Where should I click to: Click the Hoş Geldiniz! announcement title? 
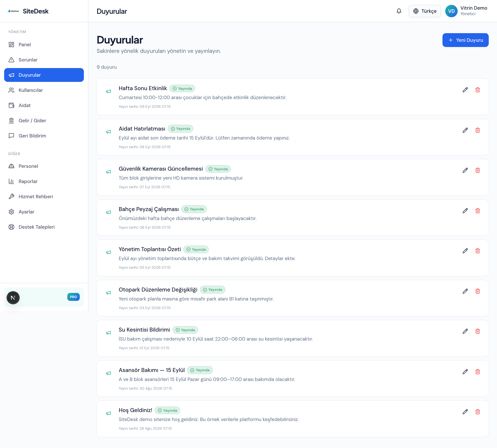pyautogui.click(x=135, y=410)
